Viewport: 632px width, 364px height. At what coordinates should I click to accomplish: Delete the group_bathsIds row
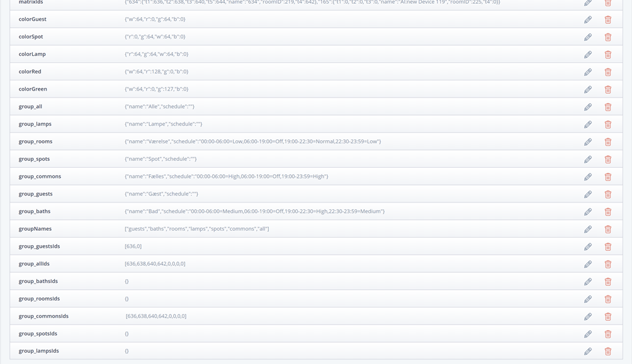[x=607, y=282]
